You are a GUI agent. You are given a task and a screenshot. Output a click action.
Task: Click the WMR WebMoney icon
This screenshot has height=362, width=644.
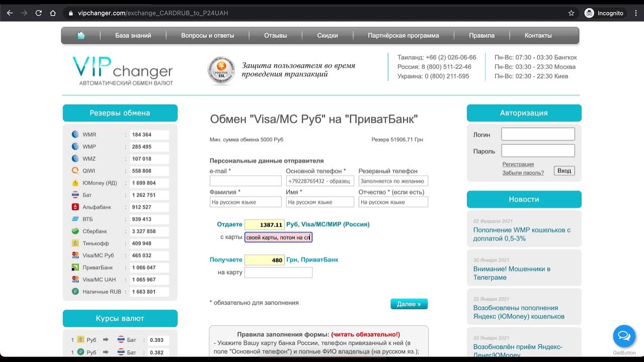75,135
